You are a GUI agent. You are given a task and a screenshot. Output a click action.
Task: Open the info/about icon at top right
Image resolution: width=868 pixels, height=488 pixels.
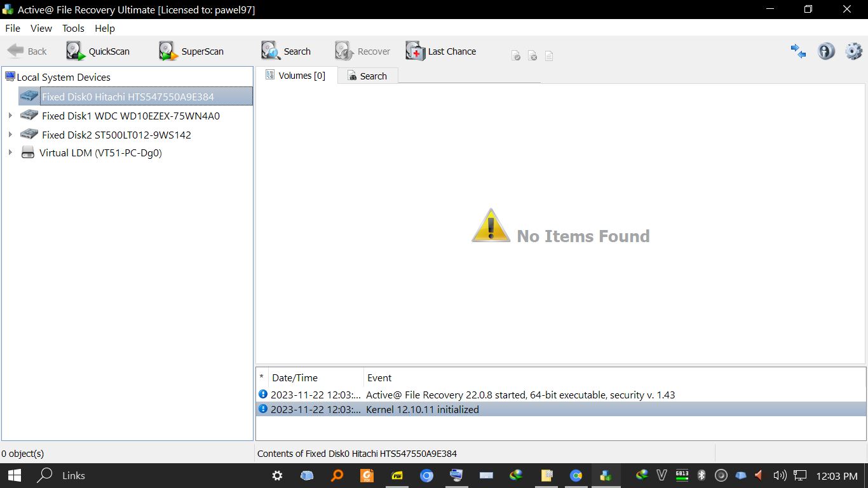pos(825,51)
